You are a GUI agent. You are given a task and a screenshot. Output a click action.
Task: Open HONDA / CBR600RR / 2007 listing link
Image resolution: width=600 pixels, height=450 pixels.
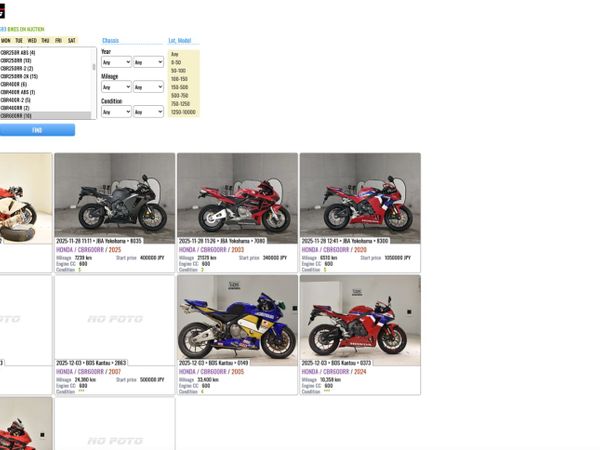coord(88,372)
